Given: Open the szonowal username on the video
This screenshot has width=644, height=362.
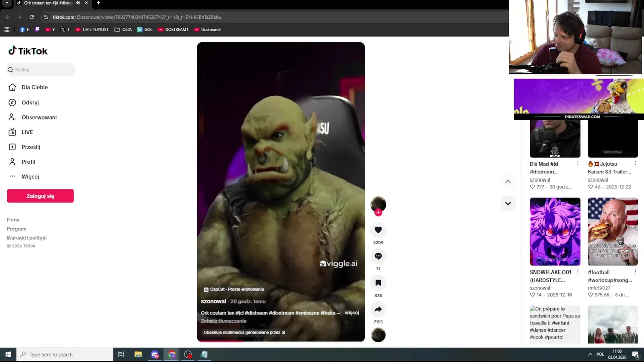Looking at the screenshot, I should (213, 301).
